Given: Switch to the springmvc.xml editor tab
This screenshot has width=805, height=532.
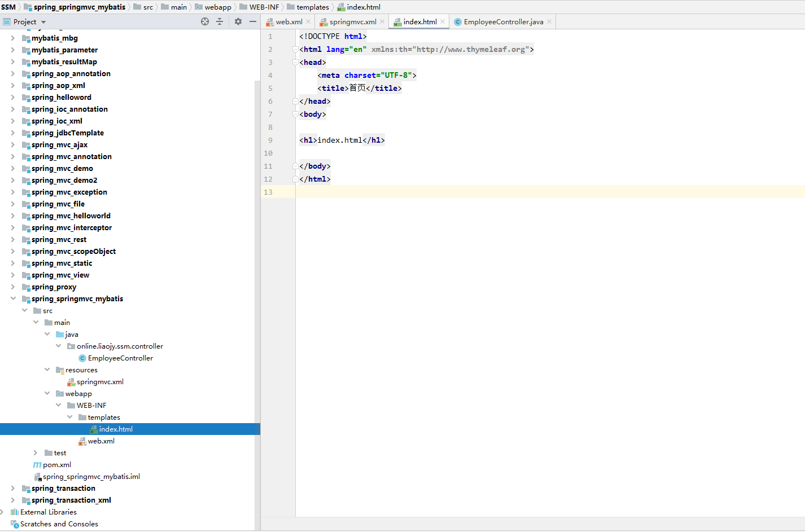Looking at the screenshot, I should click(353, 22).
